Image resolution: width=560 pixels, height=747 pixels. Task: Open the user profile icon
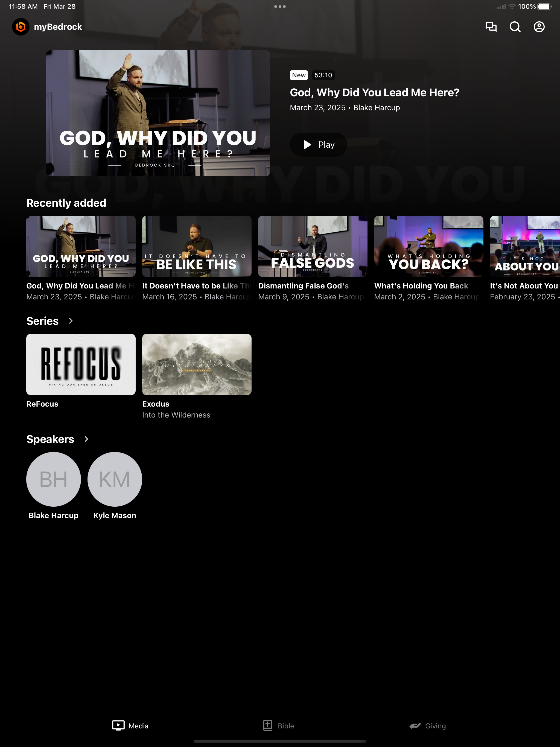click(539, 27)
